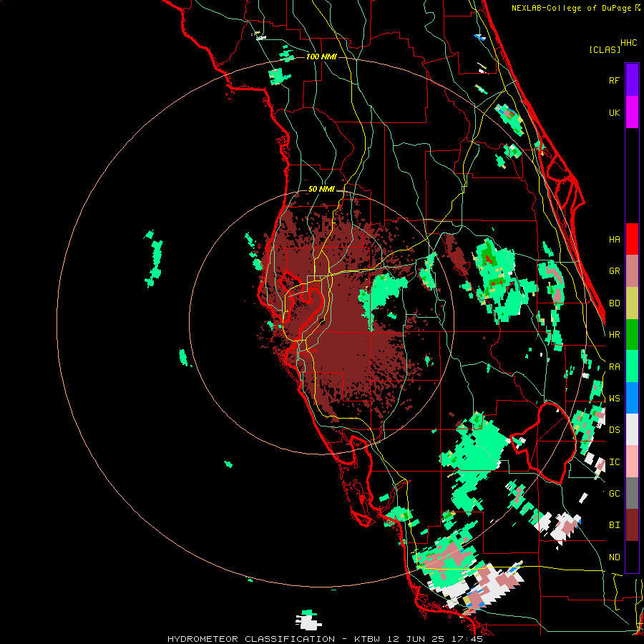Click the BD legend label

[614, 303]
